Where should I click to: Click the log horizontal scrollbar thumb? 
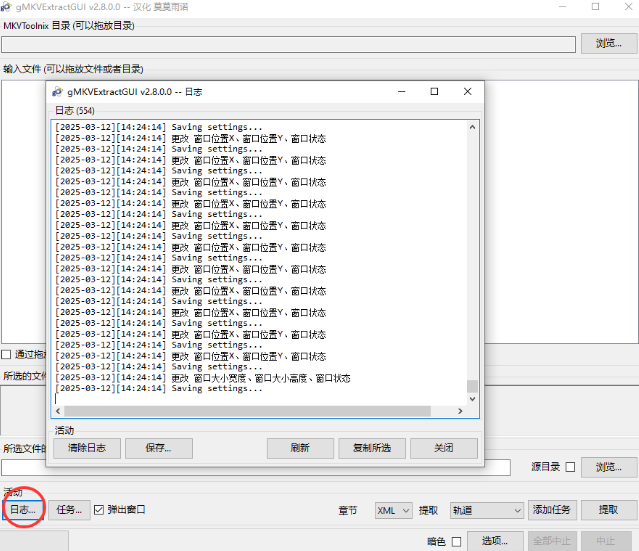(x=247, y=411)
